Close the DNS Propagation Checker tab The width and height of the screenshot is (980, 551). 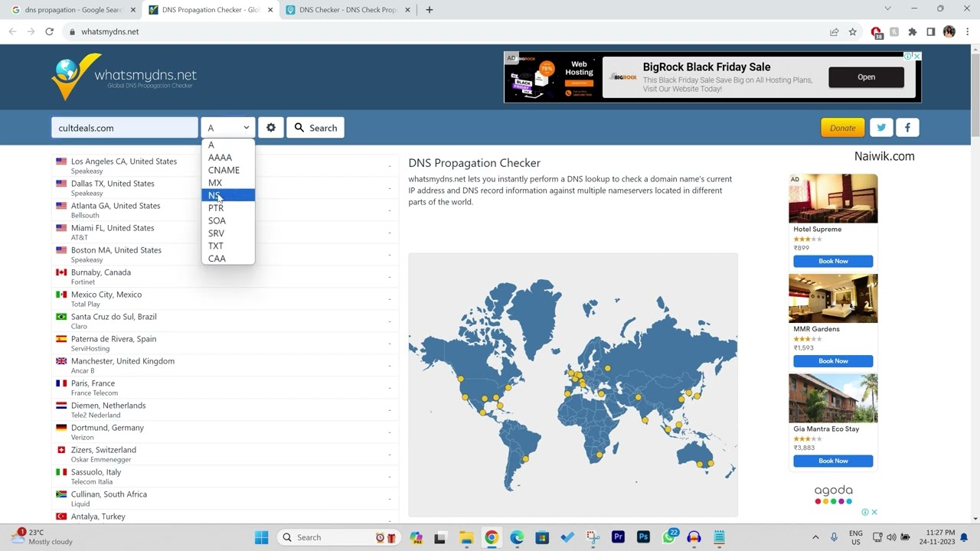[269, 10]
